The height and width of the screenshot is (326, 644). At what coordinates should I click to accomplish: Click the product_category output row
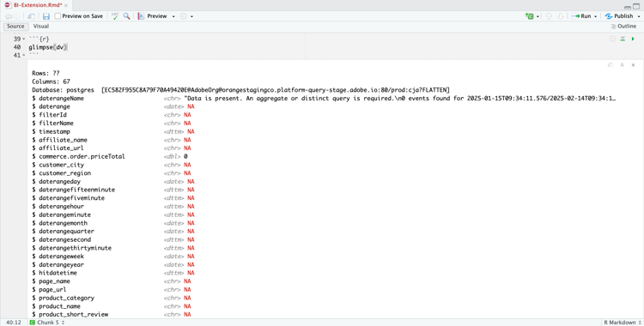[x=112, y=298]
